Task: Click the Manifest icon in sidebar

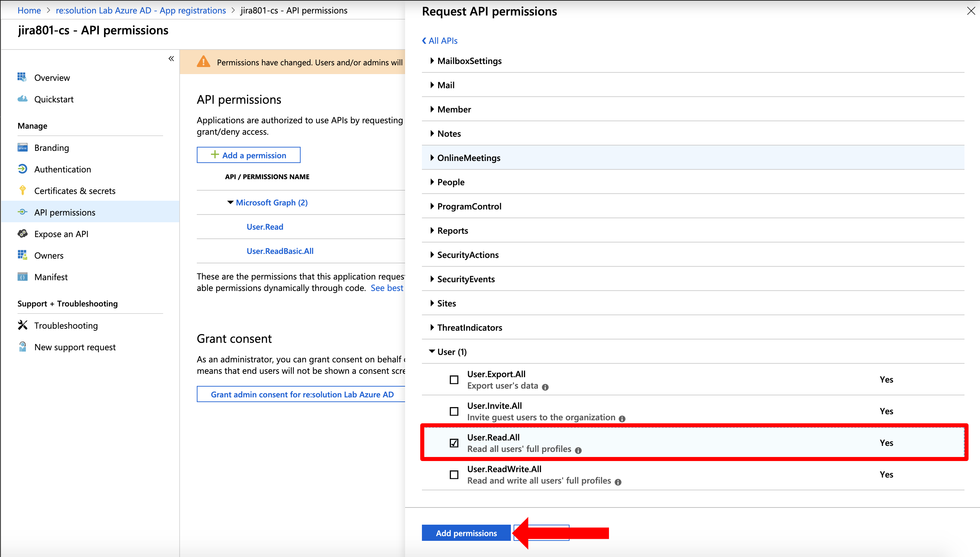Action: pyautogui.click(x=22, y=276)
